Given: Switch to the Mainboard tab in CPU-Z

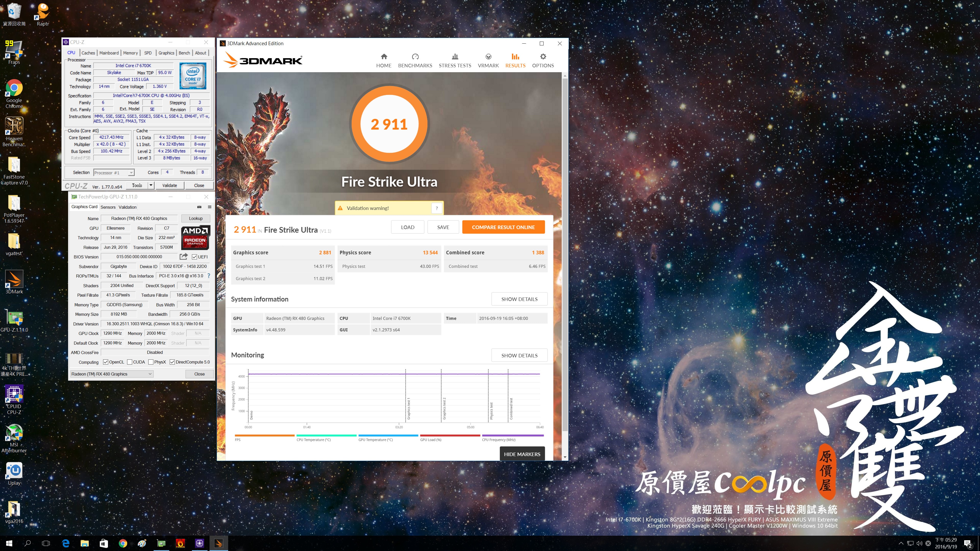Looking at the screenshot, I should [x=109, y=53].
